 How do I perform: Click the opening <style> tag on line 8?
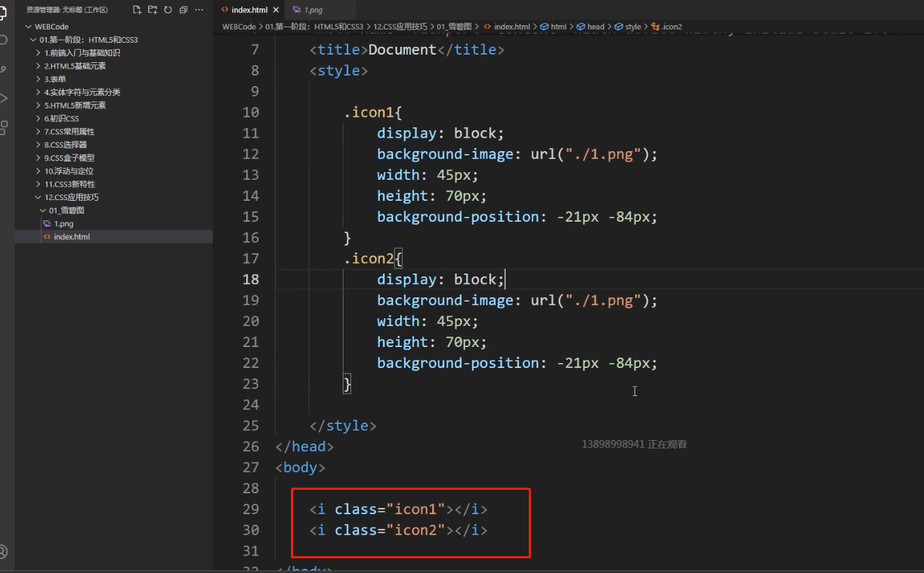pos(339,71)
